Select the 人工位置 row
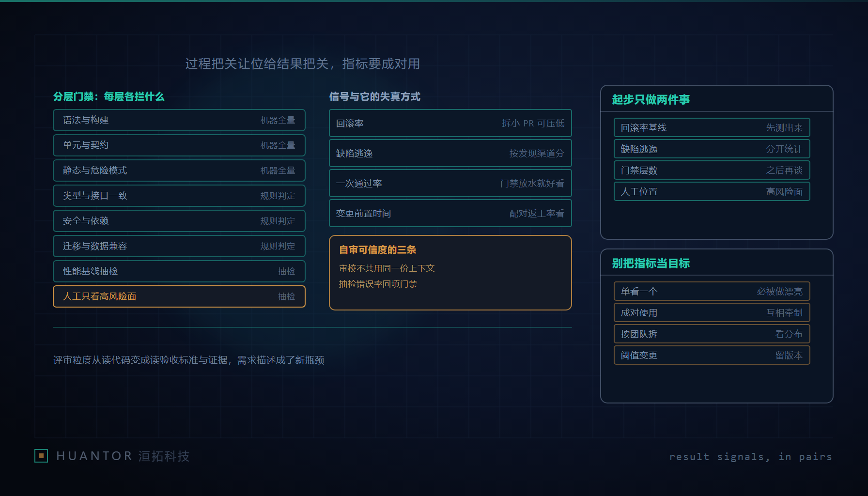Screen dimensions: 868x496 point(712,191)
